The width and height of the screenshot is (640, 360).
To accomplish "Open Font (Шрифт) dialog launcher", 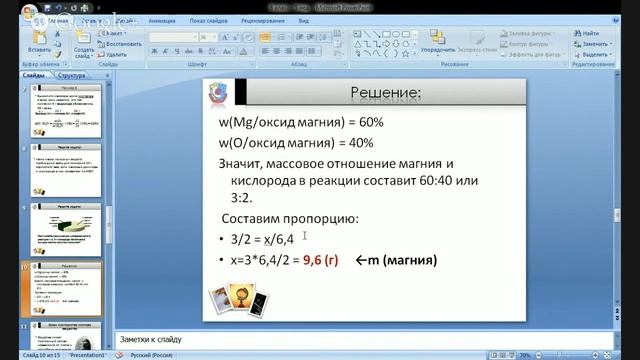I will tap(252, 64).
